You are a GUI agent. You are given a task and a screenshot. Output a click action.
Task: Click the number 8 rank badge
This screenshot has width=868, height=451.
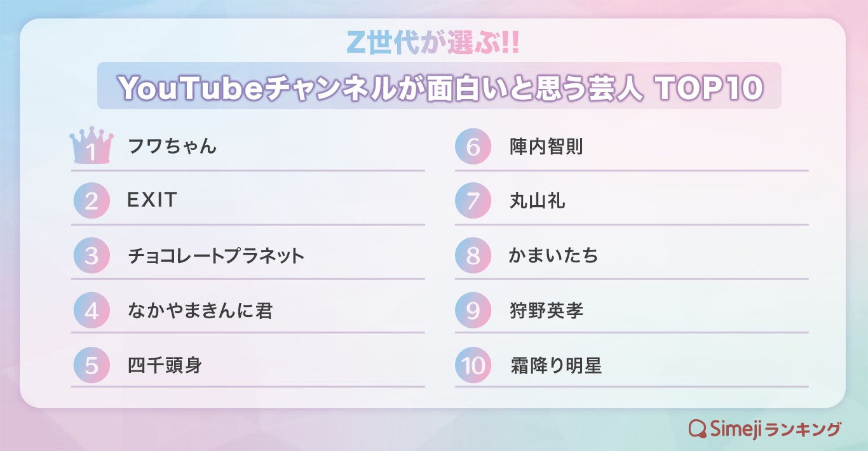473,256
